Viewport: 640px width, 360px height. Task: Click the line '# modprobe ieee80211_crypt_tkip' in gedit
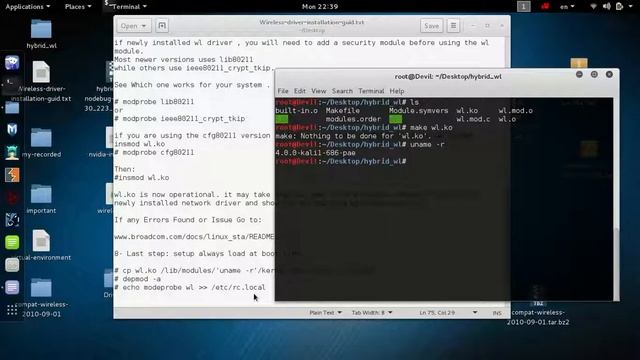point(180,119)
